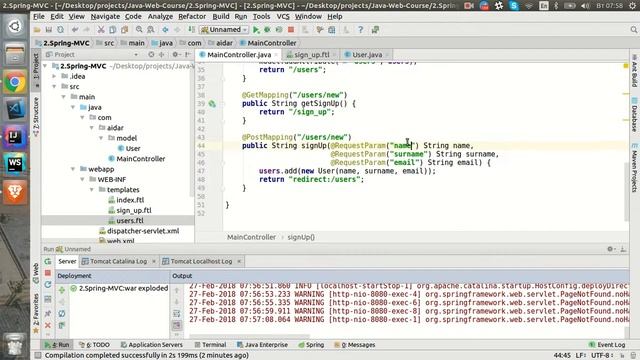The image size is (640, 360).
Task: Open the 6: TODO tool window
Action: point(94,345)
